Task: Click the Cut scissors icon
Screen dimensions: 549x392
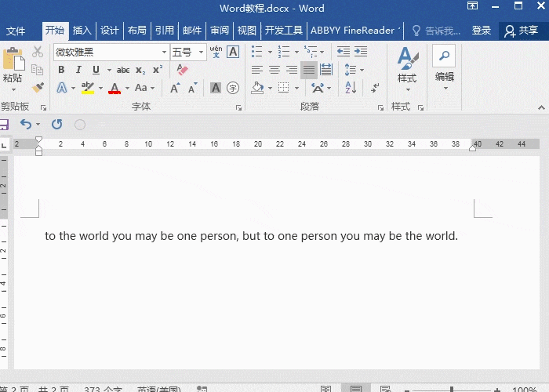Action: (38, 53)
